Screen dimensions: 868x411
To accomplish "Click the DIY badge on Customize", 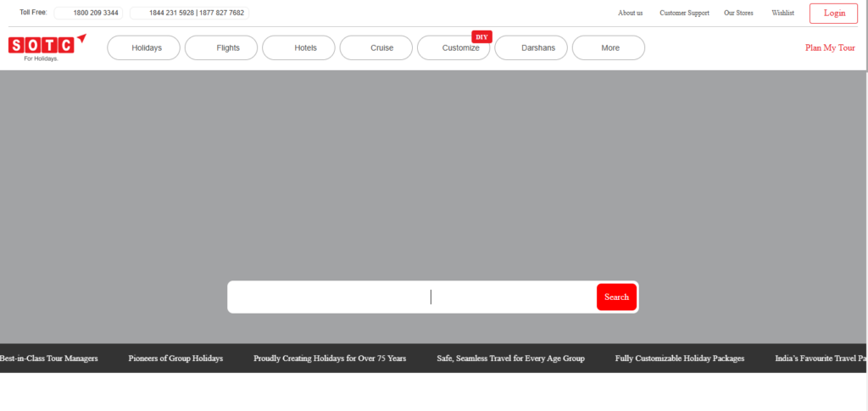I will click(x=481, y=36).
